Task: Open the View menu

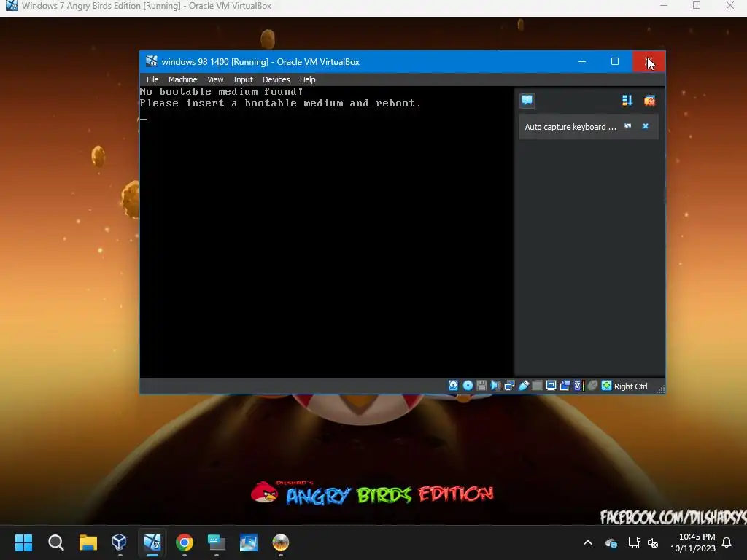Action: pos(215,79)
